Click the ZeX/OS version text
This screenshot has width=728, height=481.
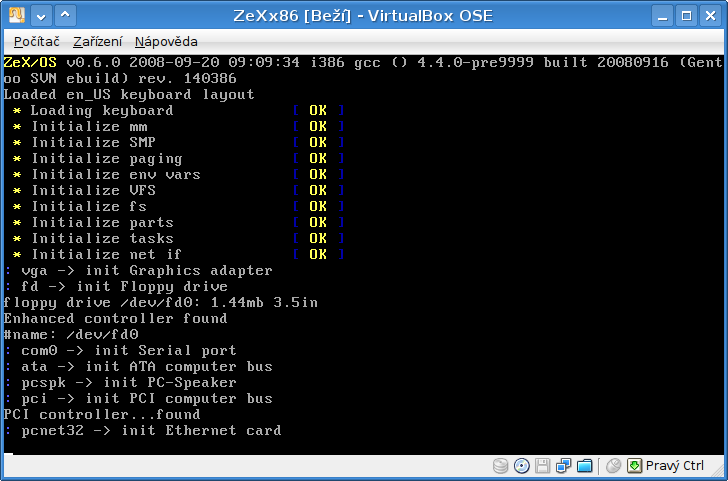coord(364,70)
